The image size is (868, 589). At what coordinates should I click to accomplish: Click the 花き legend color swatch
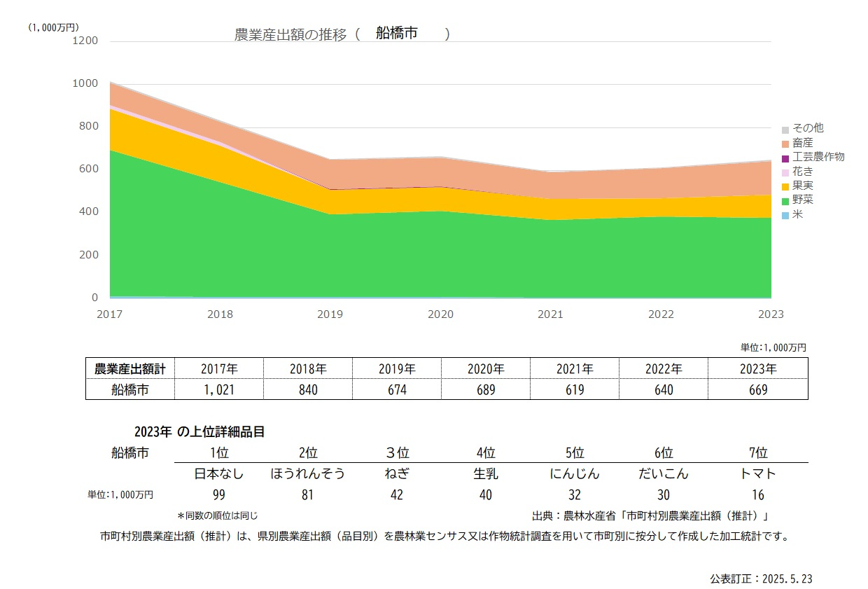[785, 172]
